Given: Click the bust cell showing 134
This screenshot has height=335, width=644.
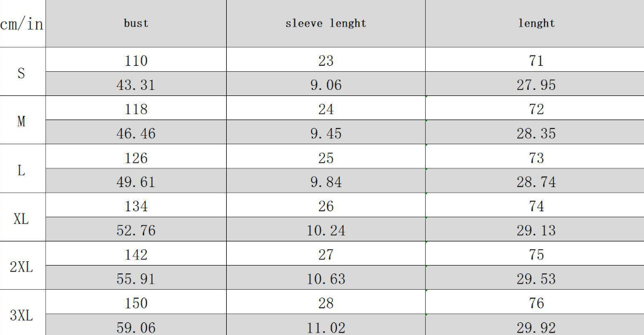Looking at the screenshot, I should click(x=136, y=205).
